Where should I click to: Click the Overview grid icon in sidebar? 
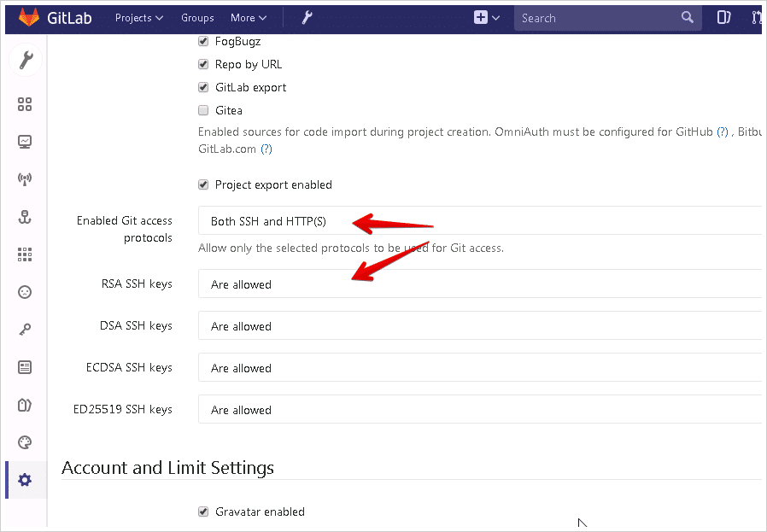tap(25, 104)
